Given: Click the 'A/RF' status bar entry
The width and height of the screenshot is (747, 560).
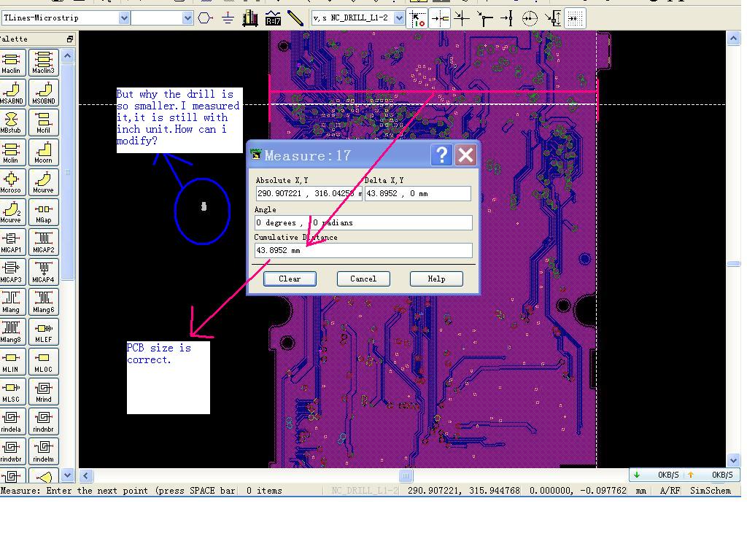Looking at the screenshot, I should pos(670,490).
